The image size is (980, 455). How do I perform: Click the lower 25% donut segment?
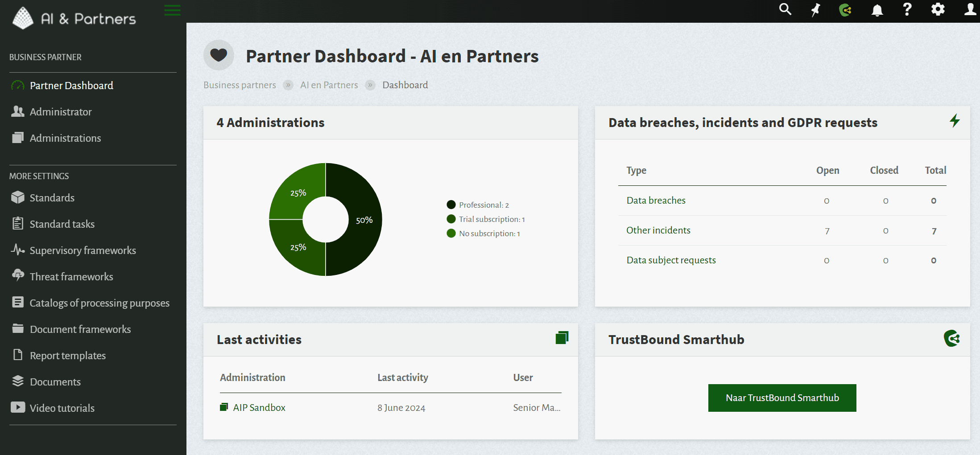pos(298,247)
